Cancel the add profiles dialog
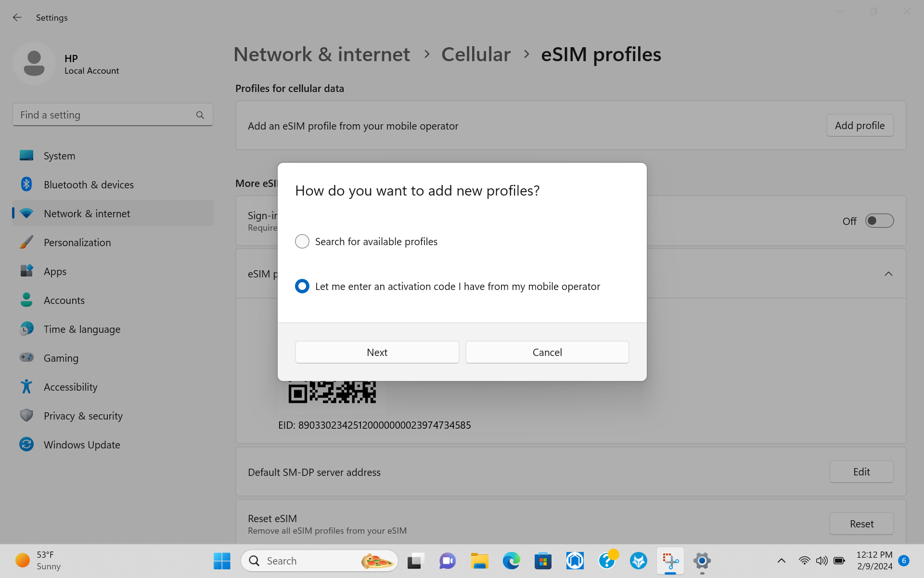 (x=547, y=352)
